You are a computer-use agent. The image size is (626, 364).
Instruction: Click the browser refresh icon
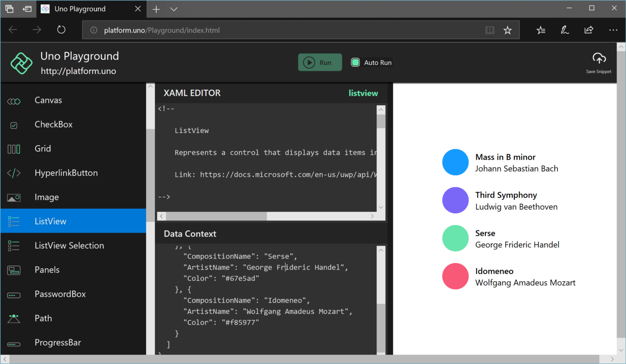tap(61, 30)
